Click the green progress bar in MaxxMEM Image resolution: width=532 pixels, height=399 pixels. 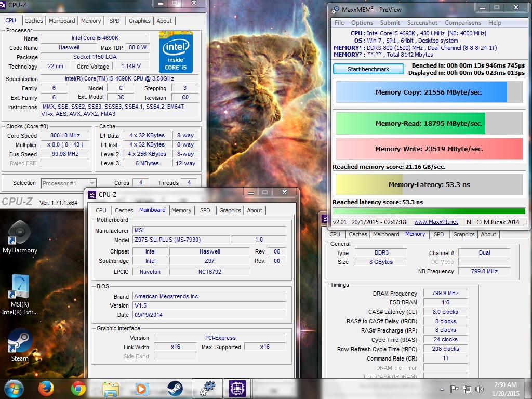tap(429, 211)
